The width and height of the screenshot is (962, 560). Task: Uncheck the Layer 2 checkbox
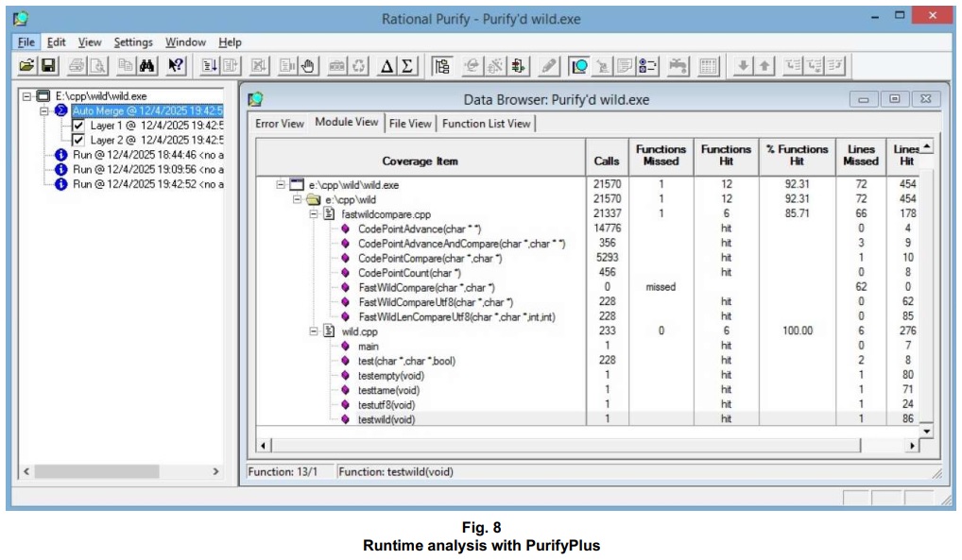click(78, 140)
